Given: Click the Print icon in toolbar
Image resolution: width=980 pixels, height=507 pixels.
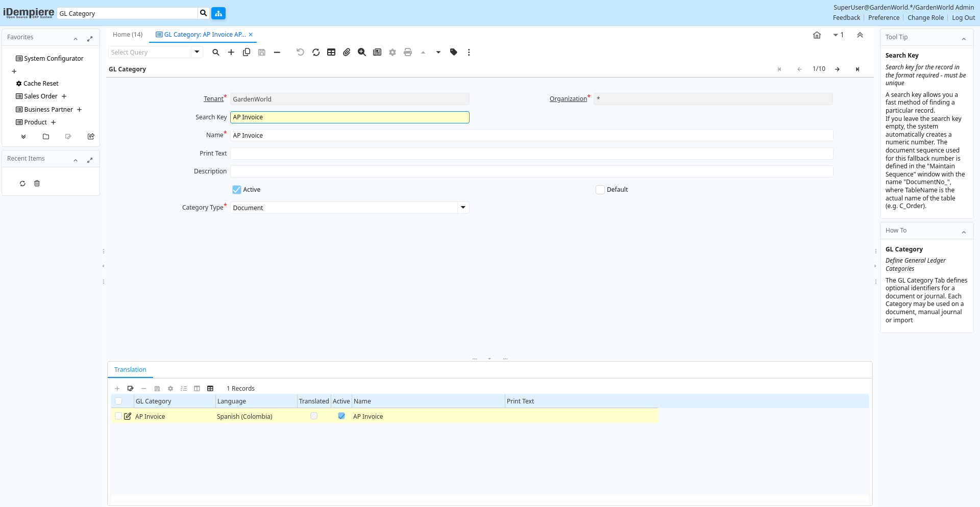Looking at the screenshot, I should click(408, 53).
